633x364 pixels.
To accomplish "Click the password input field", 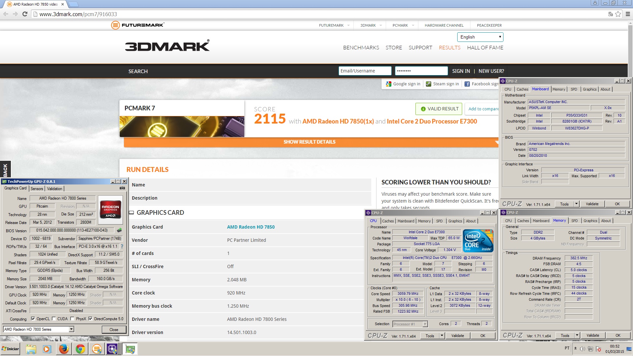I will point(421,71).
